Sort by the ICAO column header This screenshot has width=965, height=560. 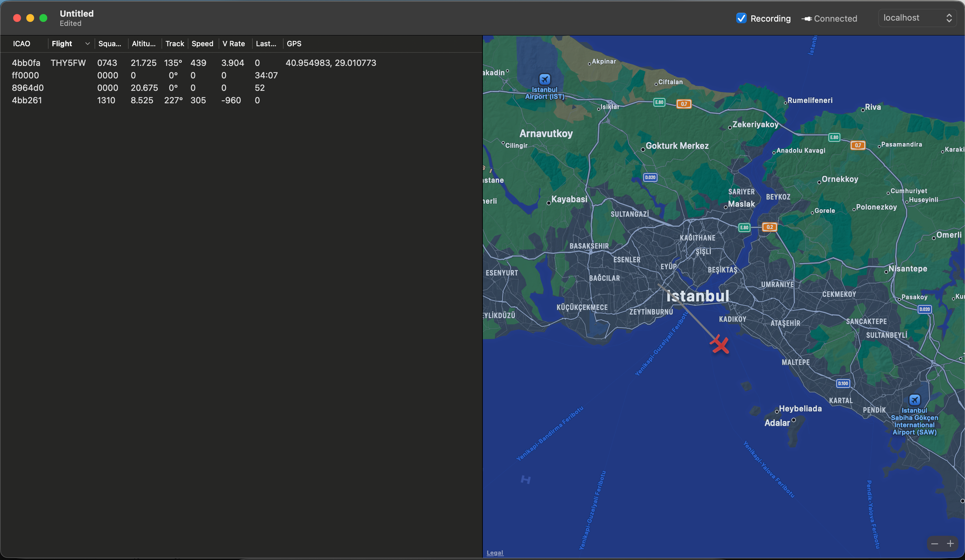(x=22, y=44)
